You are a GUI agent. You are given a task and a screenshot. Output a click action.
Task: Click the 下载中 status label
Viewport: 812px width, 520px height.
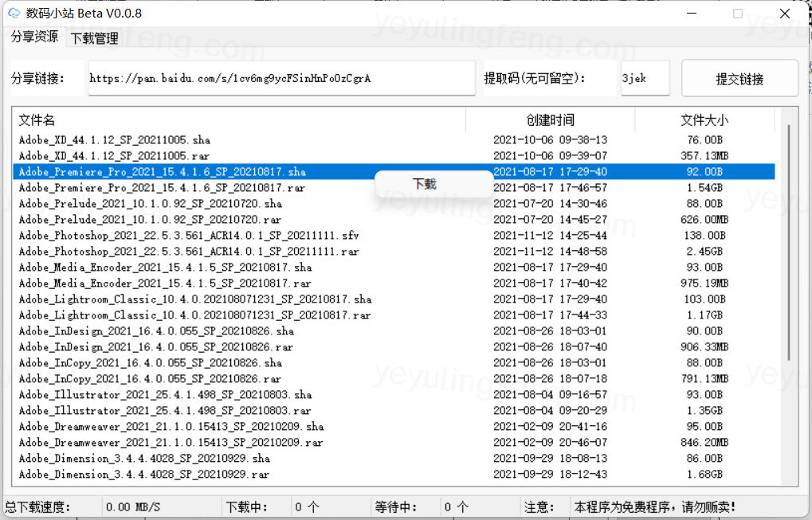[246, 507]
